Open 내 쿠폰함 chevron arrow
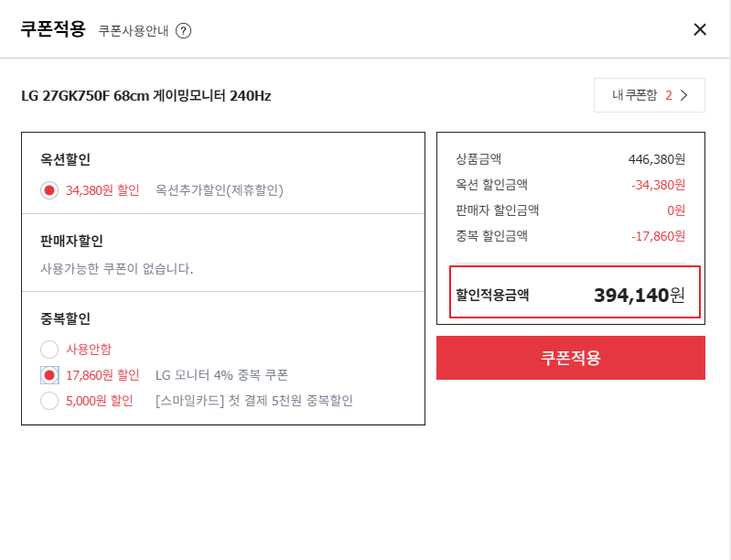731x560 pixels. tap(684, 95)
